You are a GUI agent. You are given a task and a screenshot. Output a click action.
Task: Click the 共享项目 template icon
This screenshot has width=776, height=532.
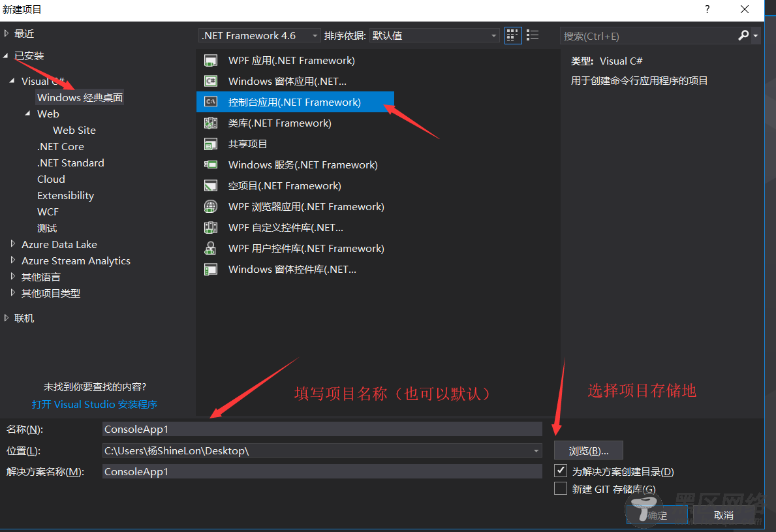[211, 144]
